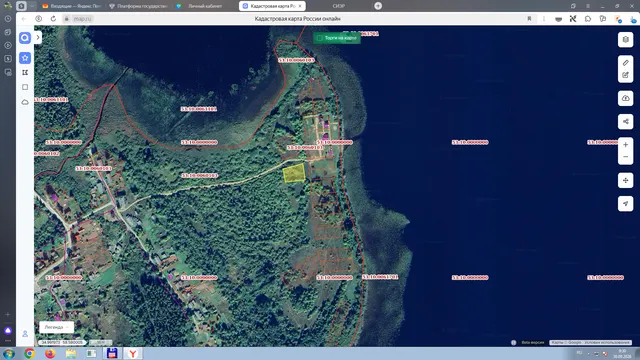Click the cloud upload button on right

click(x=626, y=98)
